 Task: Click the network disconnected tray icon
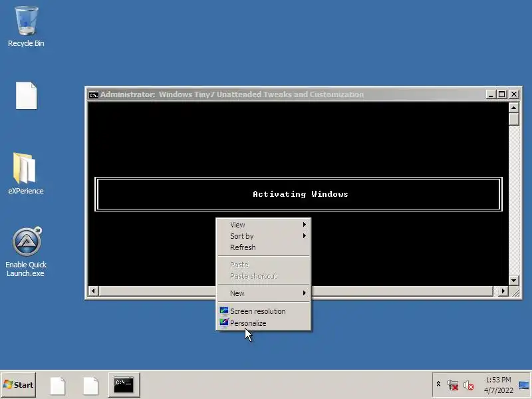click(453, 385)
